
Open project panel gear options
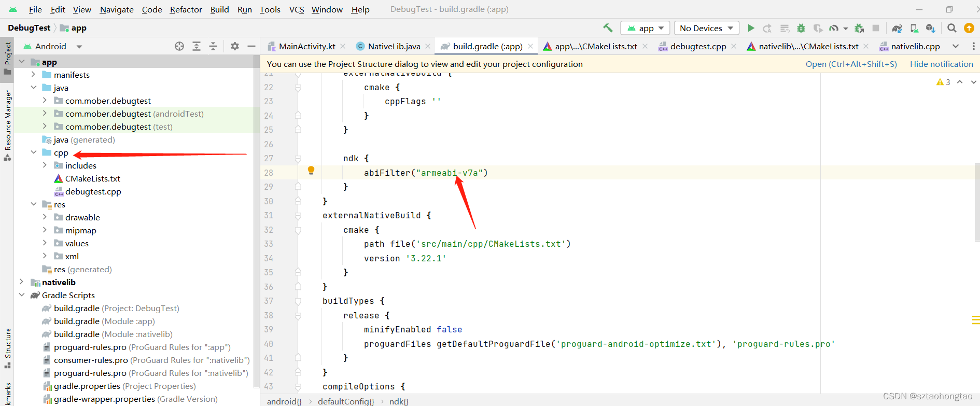click(235, 46)
